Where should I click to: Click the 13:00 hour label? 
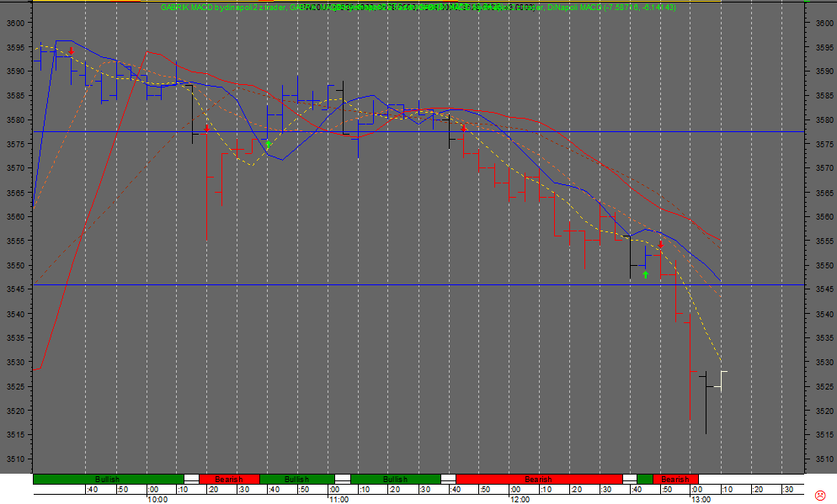click(x=701, y=500)
